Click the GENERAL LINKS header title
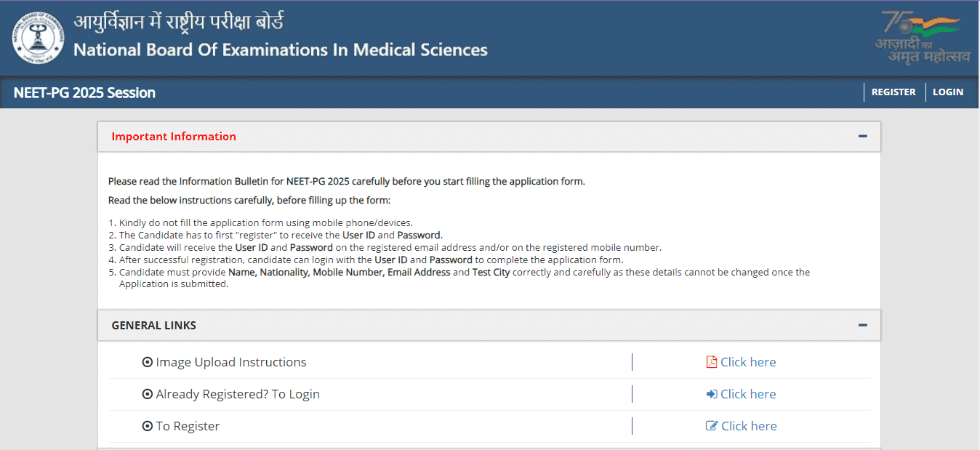 pos(153,326)
